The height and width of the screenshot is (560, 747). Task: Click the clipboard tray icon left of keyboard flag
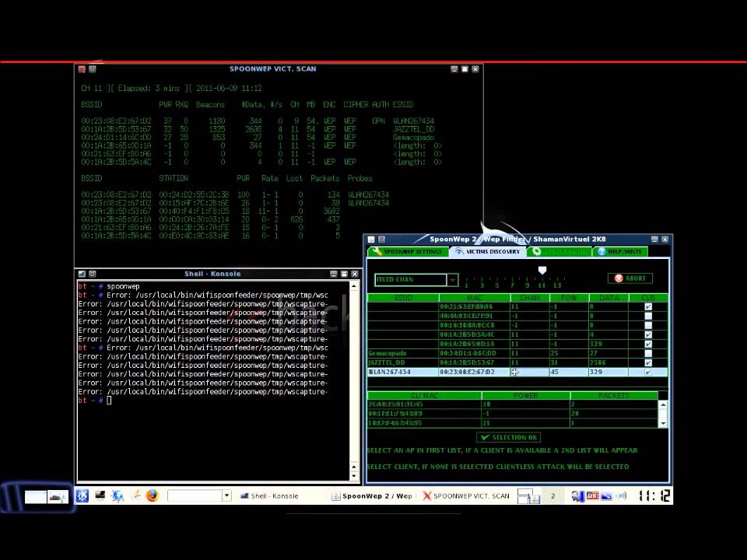[578, 496]
